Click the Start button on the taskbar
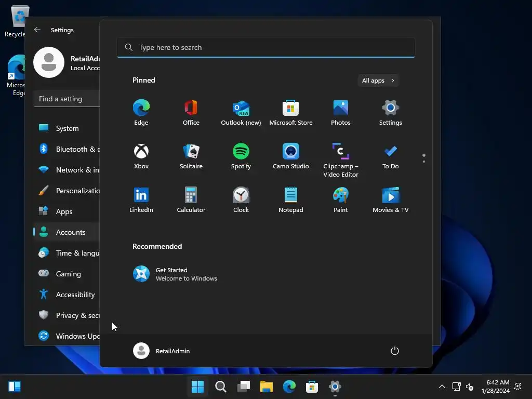The height and width of the screenshot is (399, 532). tap(197, 386)
